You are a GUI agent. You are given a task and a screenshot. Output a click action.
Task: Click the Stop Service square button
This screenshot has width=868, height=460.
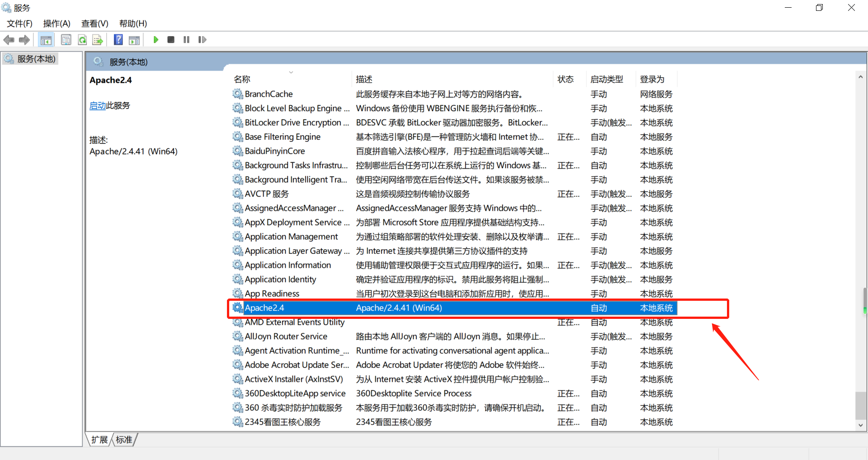point(171,40)
